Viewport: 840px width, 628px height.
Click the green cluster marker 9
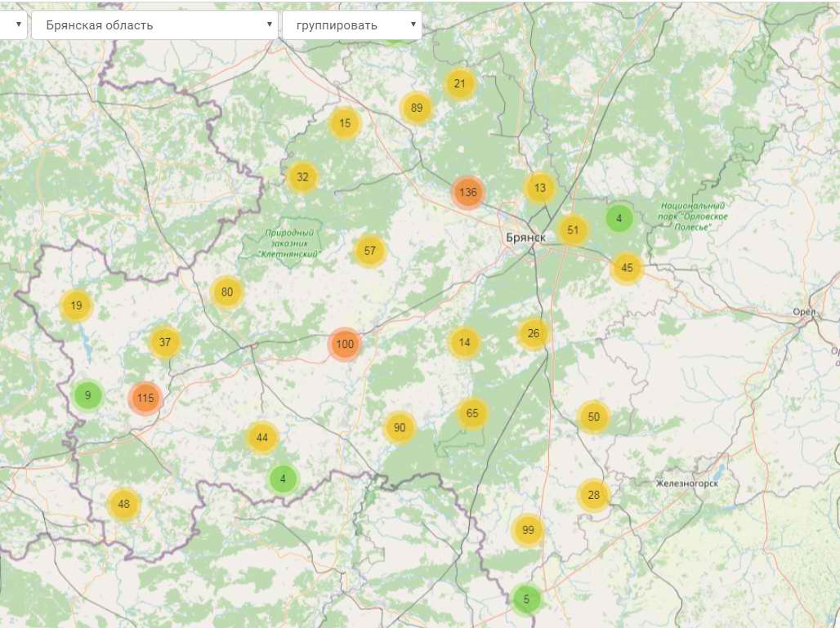click(87, 396)
